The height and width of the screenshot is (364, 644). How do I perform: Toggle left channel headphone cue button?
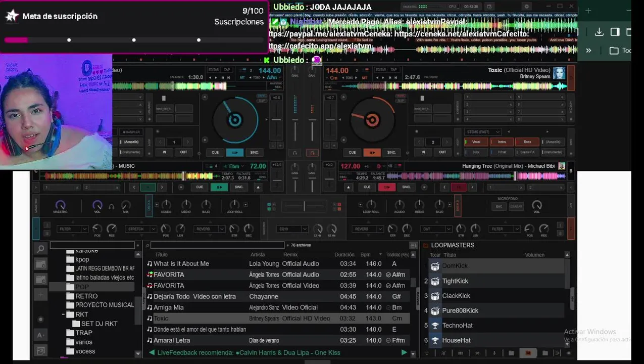pyautogui.click(x=295, y=152)
